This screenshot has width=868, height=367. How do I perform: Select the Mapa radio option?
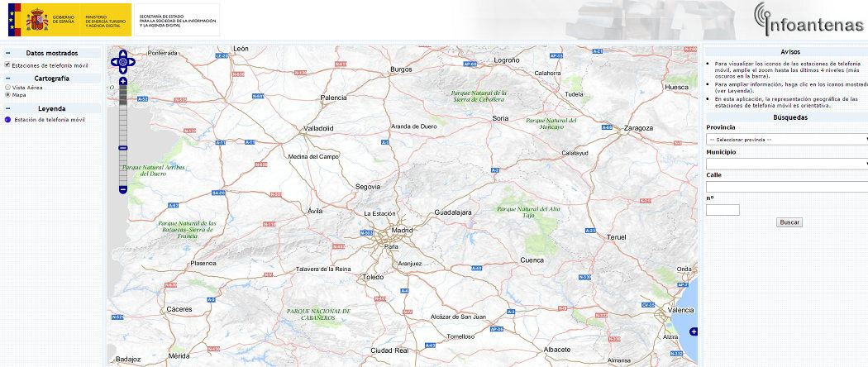[7, 95]
